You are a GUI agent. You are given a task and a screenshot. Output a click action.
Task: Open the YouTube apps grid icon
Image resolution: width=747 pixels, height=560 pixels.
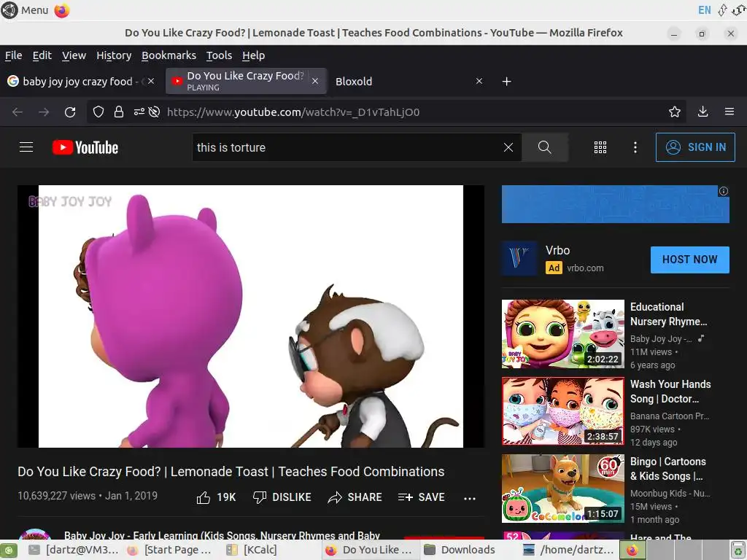[600, 147]
